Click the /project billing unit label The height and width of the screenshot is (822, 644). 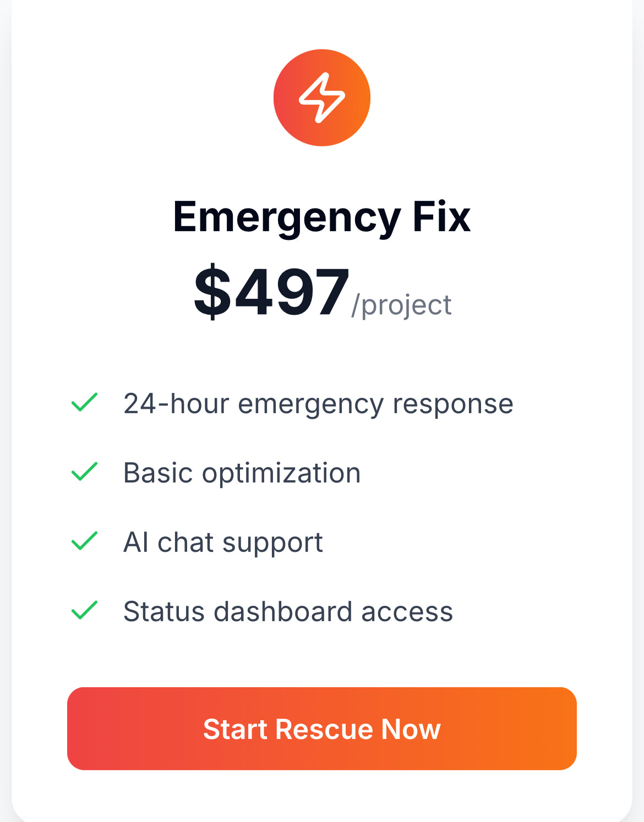(401, 305)
